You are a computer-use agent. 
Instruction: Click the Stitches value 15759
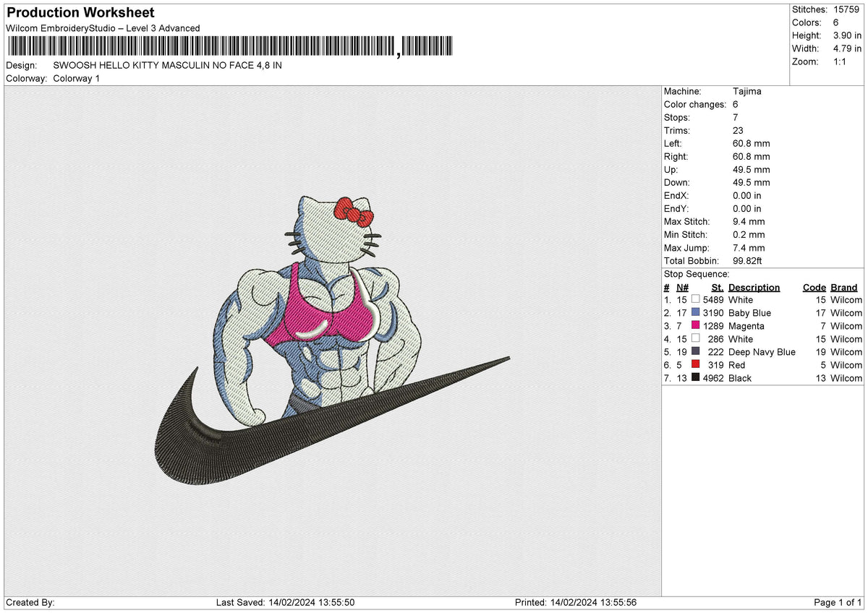click(x=848, y=9)
